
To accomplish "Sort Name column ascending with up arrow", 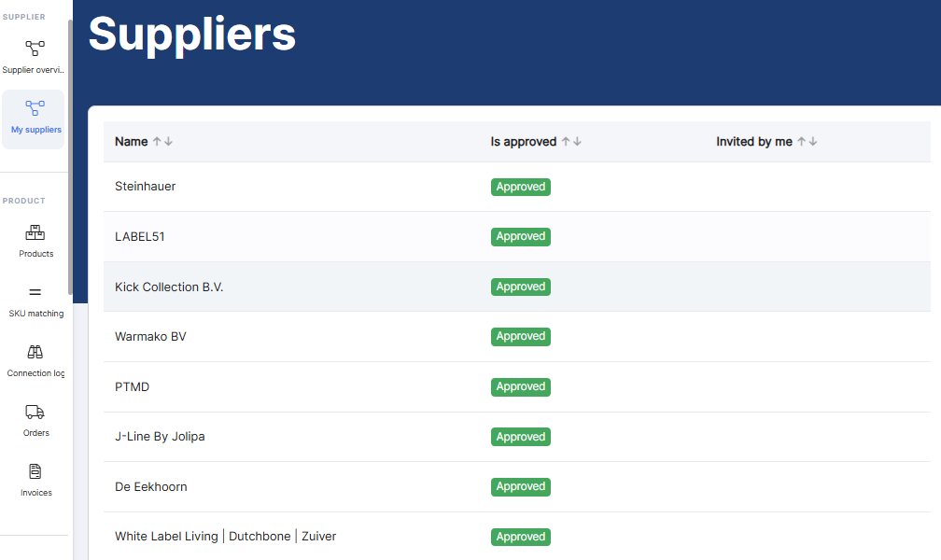I will [157, 142].
